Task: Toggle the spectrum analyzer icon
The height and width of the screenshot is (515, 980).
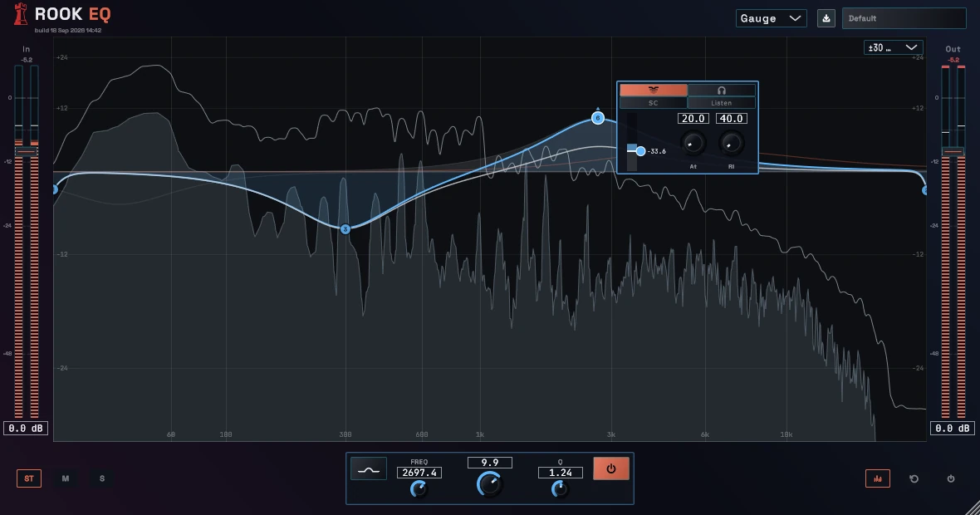Action: coord(878,478)
